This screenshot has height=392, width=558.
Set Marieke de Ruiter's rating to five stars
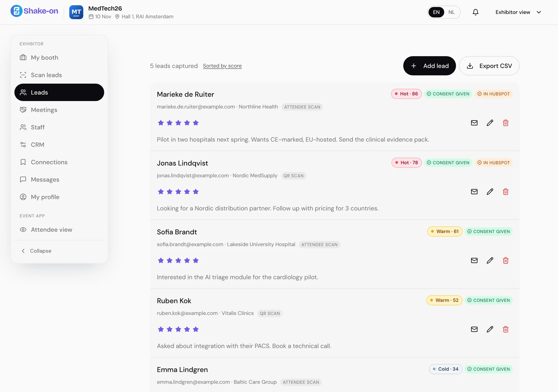click(196, 123)
